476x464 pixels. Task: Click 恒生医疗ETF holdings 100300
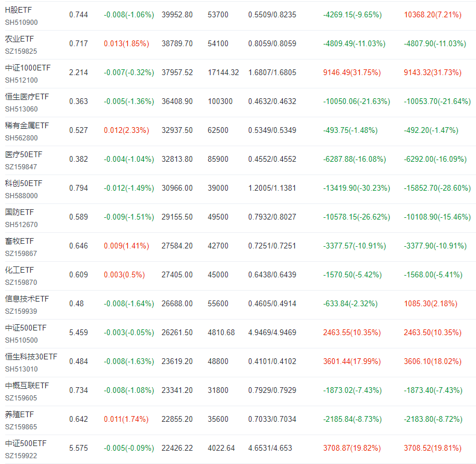(x=220, y=101)
